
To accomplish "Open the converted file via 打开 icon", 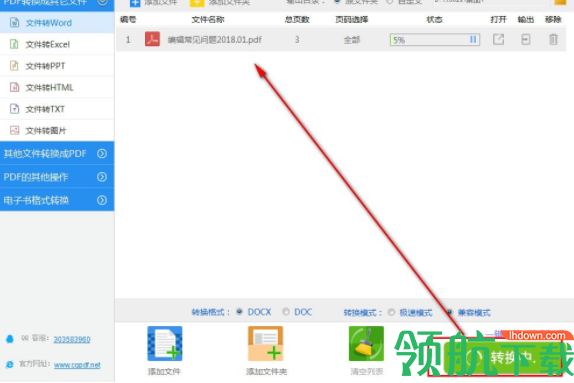I will 498,39.
